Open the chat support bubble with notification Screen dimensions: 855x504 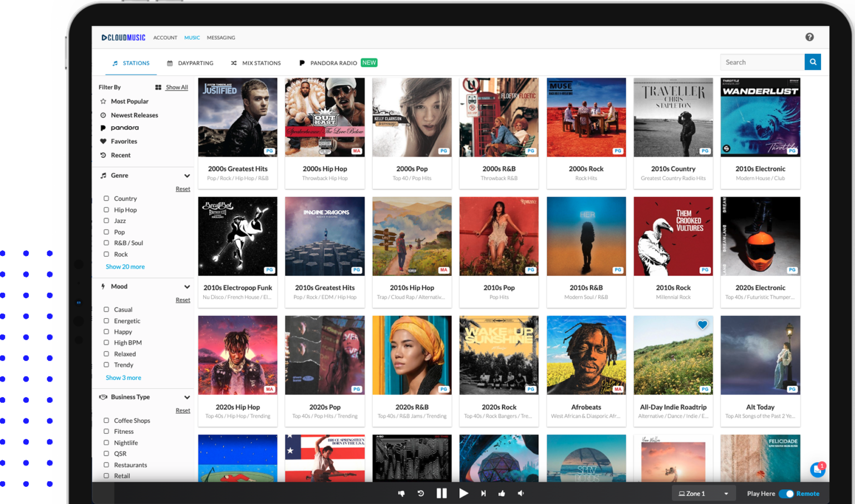point(817,470)
